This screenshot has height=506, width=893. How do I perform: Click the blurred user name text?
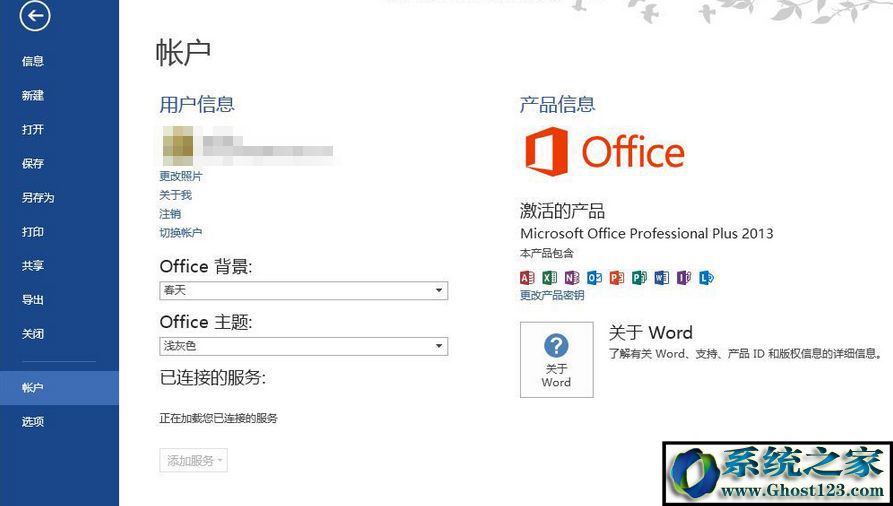268,147
